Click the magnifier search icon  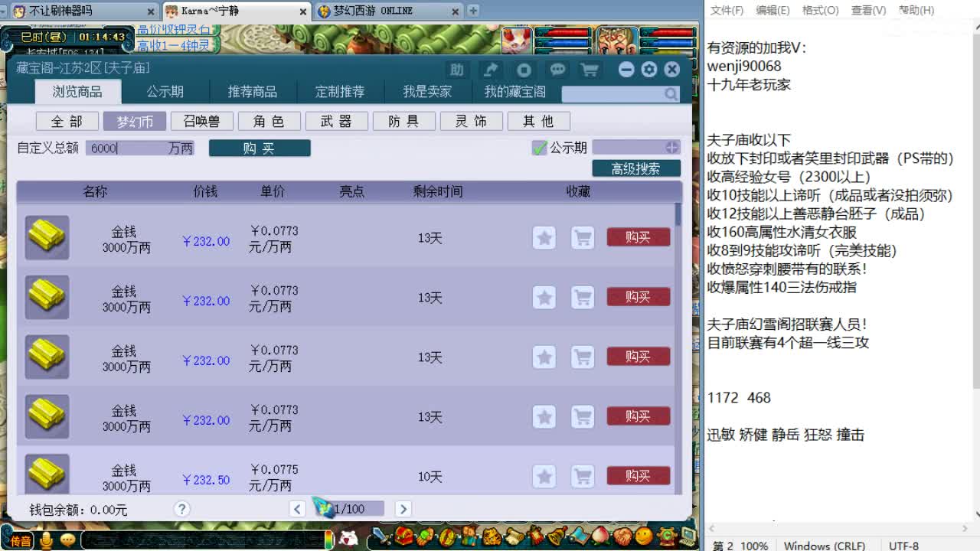[671, 94]
